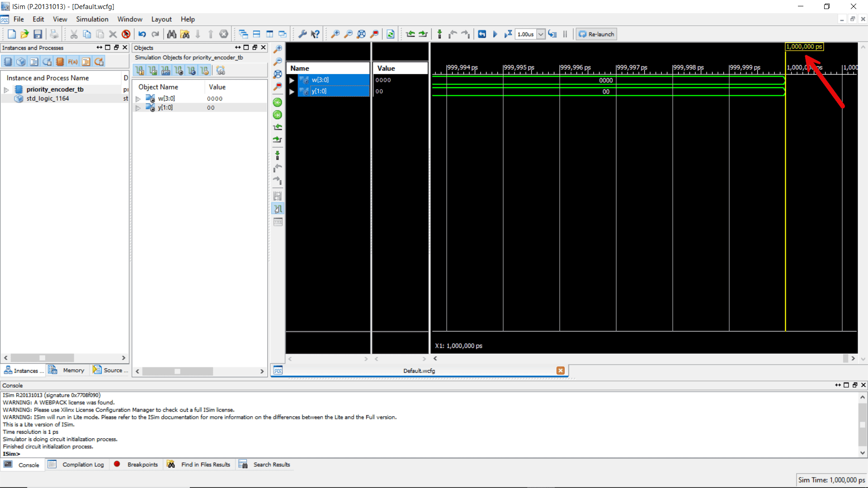Open the simulation run time dropdown
This screenshot has height=488, width=868.
coord(541,34)
